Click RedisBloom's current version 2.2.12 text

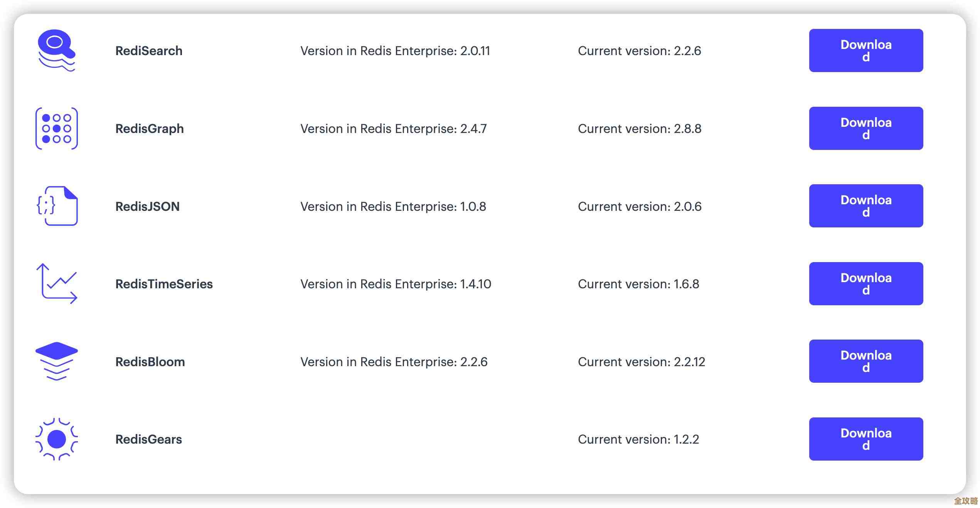click(641, 362)
